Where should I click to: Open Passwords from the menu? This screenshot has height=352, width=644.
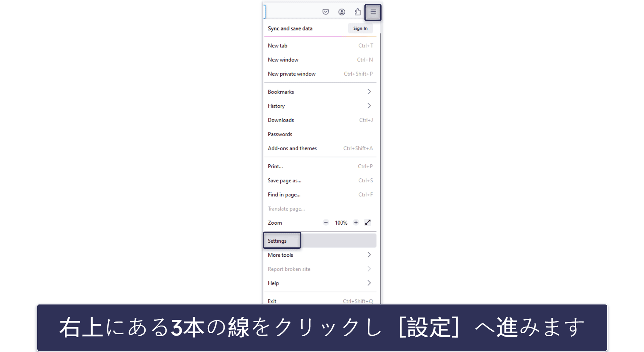tap(320, 134)
